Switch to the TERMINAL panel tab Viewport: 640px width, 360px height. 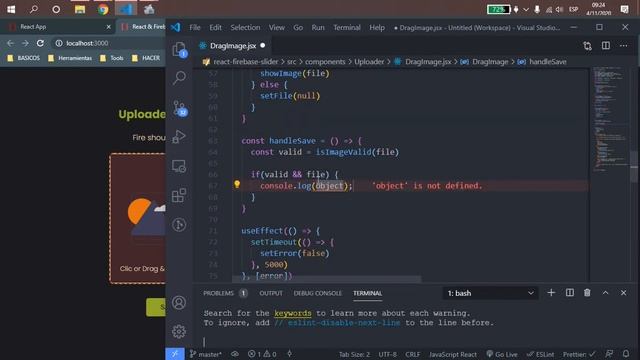[x=367, y=293]
